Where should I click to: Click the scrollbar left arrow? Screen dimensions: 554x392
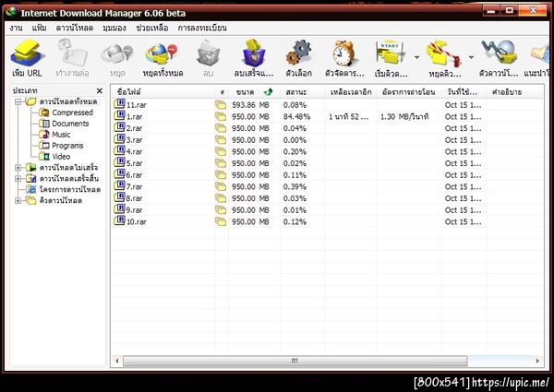tap(116, 361)
